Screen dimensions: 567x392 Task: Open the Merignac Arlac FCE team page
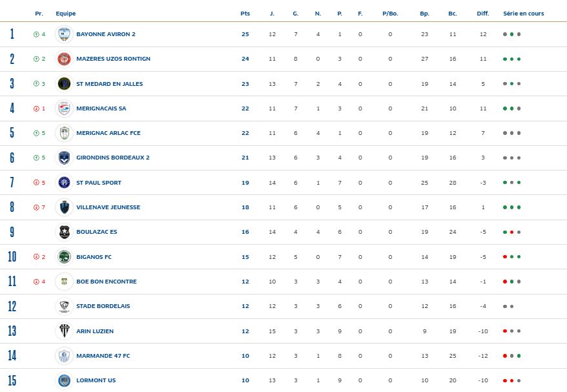(108, 133)
